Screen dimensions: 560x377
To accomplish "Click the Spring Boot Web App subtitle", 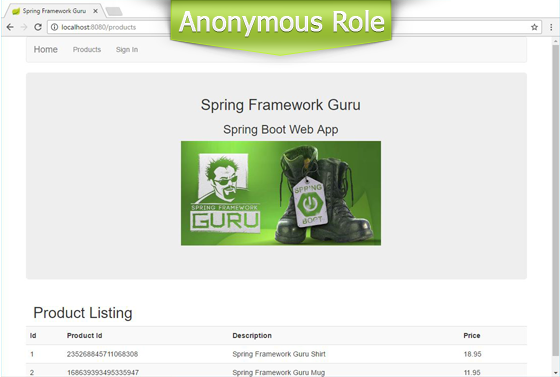I will pos(281,129).
